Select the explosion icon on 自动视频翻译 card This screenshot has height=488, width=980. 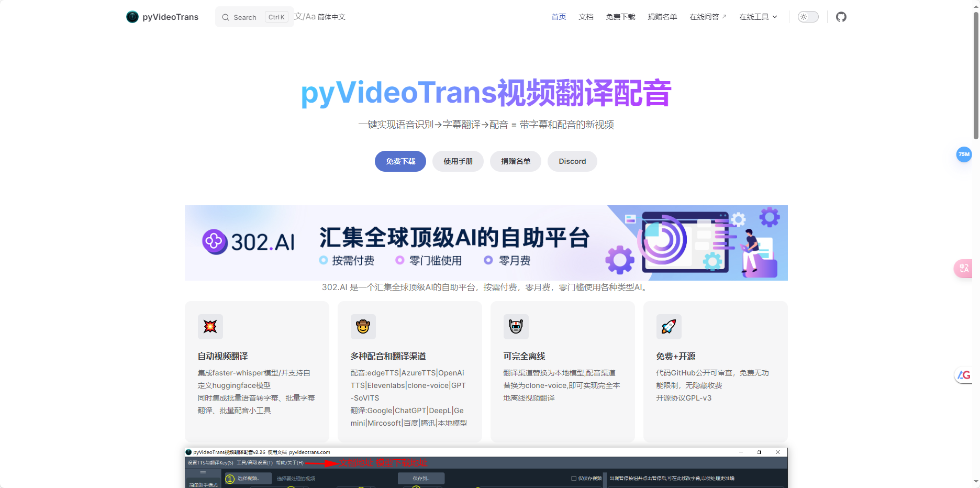pyautogui.click(x=210, y=326)
